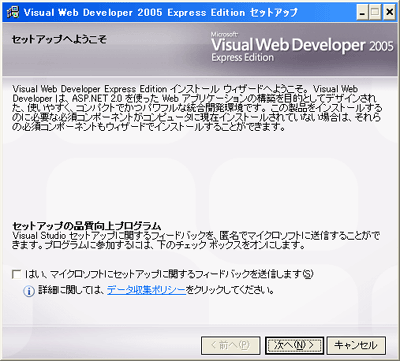Screen dimensions: 400x361
Task: Click the セットアップへようこそ heading
Action: tap(59, 40)
